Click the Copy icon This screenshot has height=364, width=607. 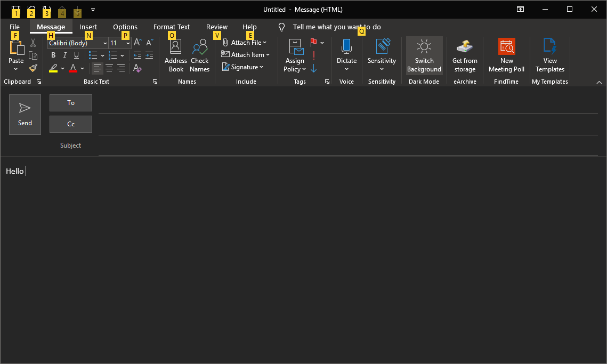pos(33,55)
